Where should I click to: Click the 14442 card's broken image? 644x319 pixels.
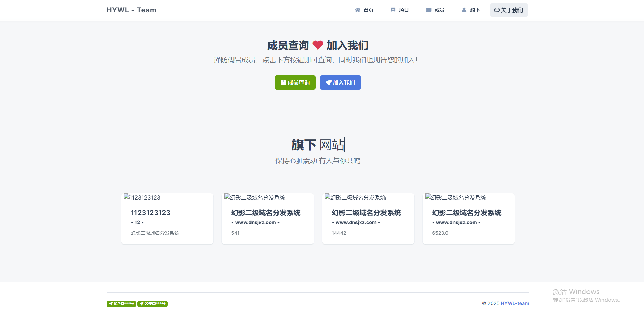pyautogui.click(x=355, y=197)
